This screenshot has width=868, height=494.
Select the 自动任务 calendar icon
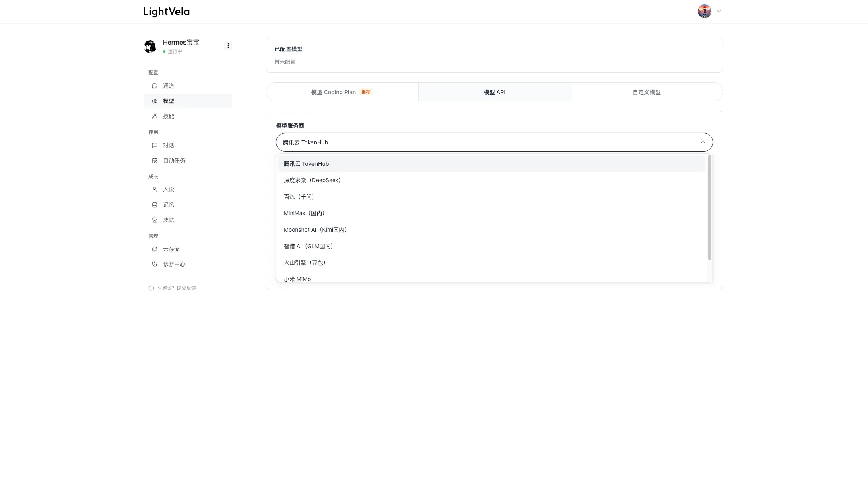click(154, 161)
